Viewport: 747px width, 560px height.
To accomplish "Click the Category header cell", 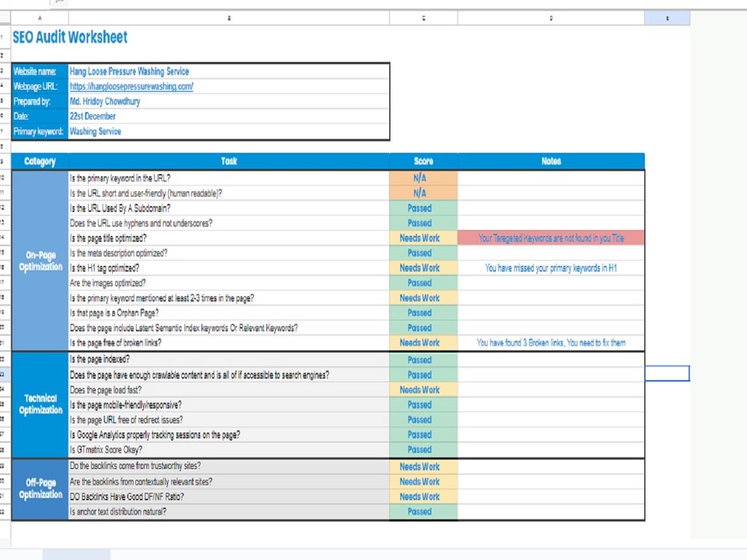I will click(x=40, y=161).
